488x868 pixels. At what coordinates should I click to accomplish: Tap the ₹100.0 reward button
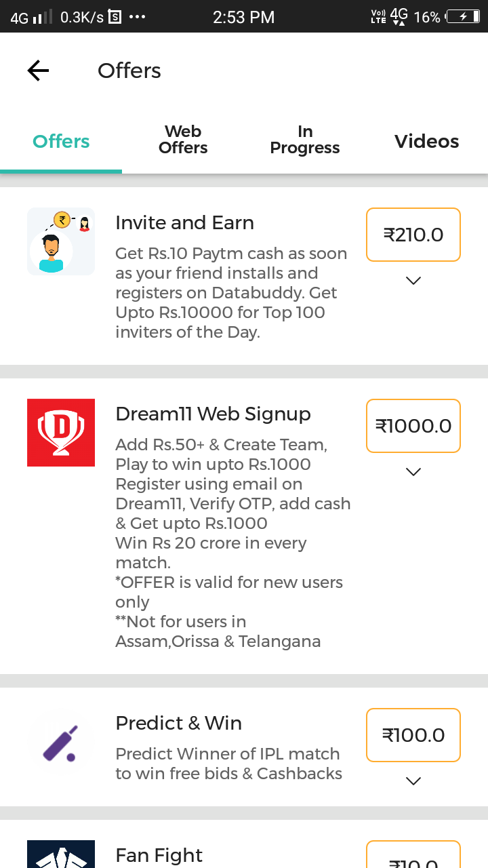tap(413, 735)
